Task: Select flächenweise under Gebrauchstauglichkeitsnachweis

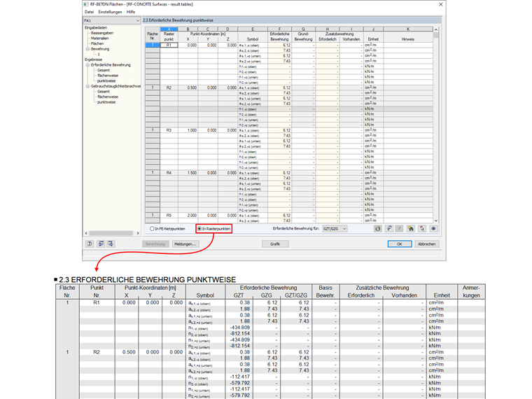Action: [x=108, y=97]
